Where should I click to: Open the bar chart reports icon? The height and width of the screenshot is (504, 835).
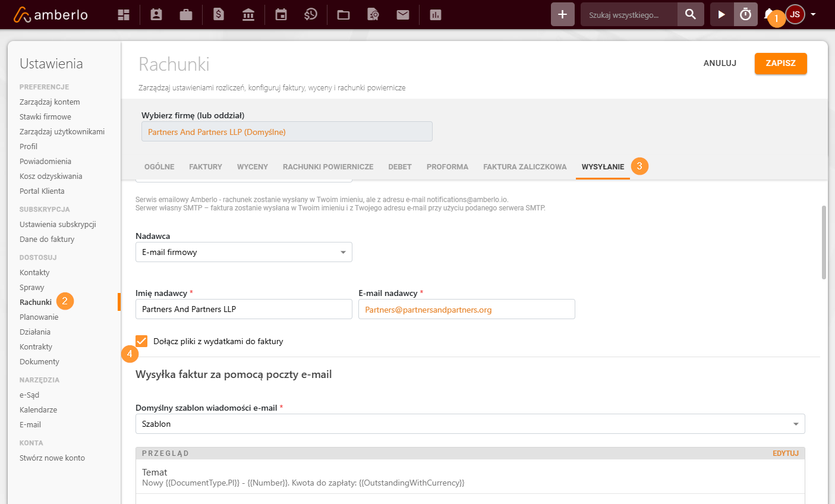click(x=436, y=15)
